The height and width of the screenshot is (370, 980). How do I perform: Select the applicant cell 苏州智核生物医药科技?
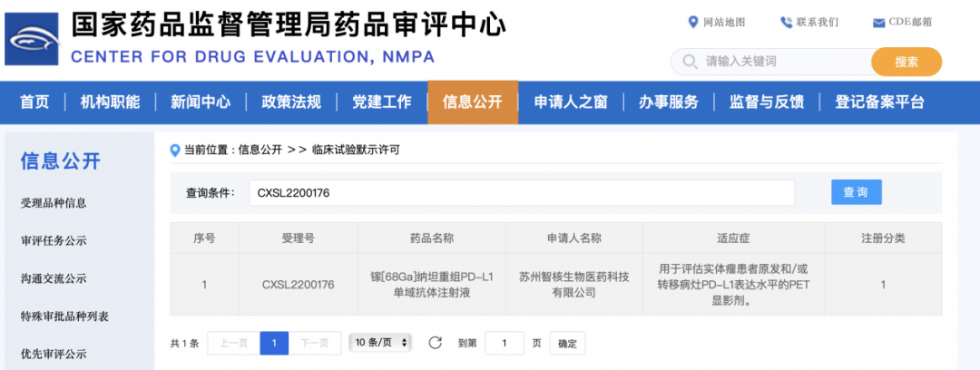point(574,285)
